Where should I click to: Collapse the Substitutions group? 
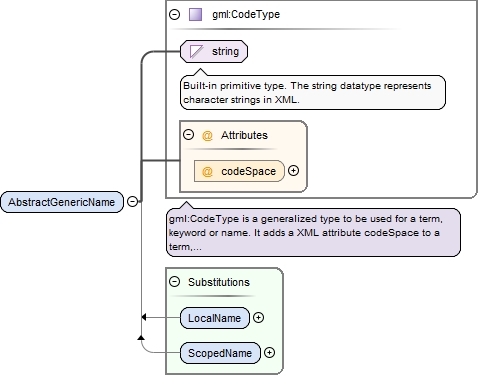(x=174, y=282)
